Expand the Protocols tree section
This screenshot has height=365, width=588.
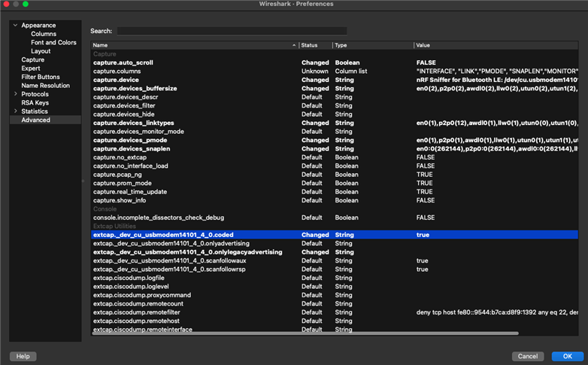(15, 94)
